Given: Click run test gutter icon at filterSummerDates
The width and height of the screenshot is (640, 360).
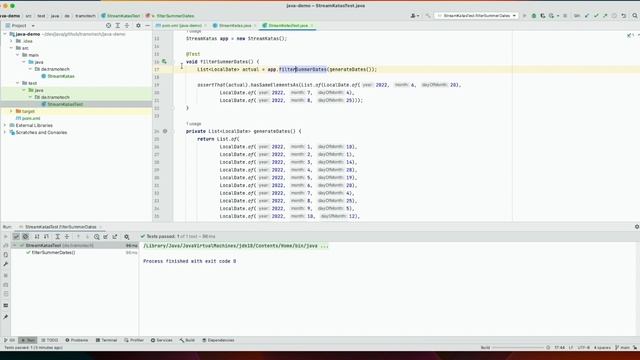Looking at the screenshot, I should [164, 62].
